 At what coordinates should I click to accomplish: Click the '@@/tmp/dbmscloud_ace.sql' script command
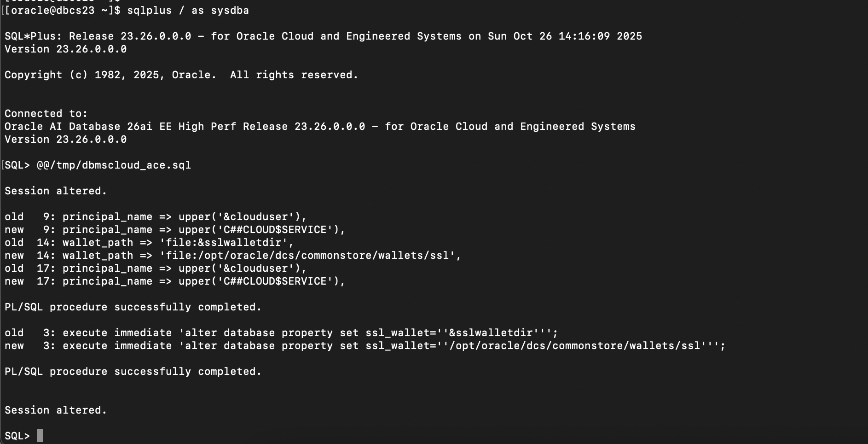(x=114, y=165)
